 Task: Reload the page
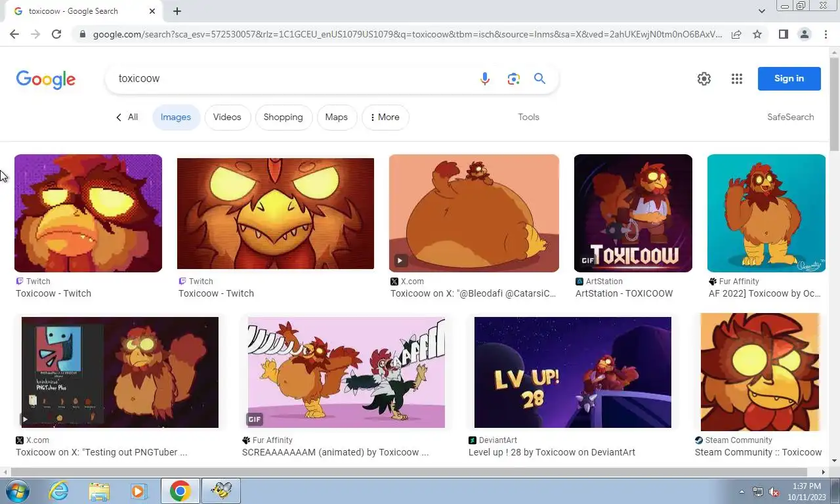pyautogui.click(x=56, y=34)
